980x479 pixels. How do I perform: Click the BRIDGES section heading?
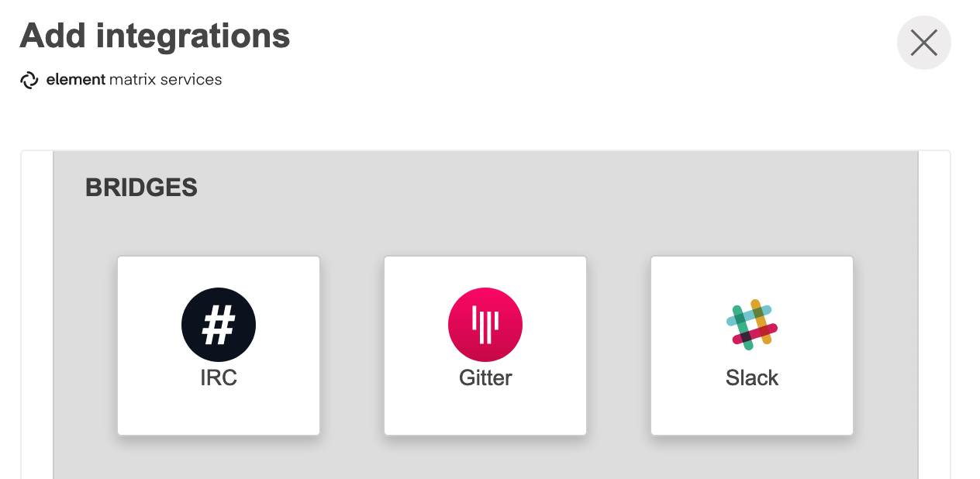pyautogui.click(x=141, y=188)
